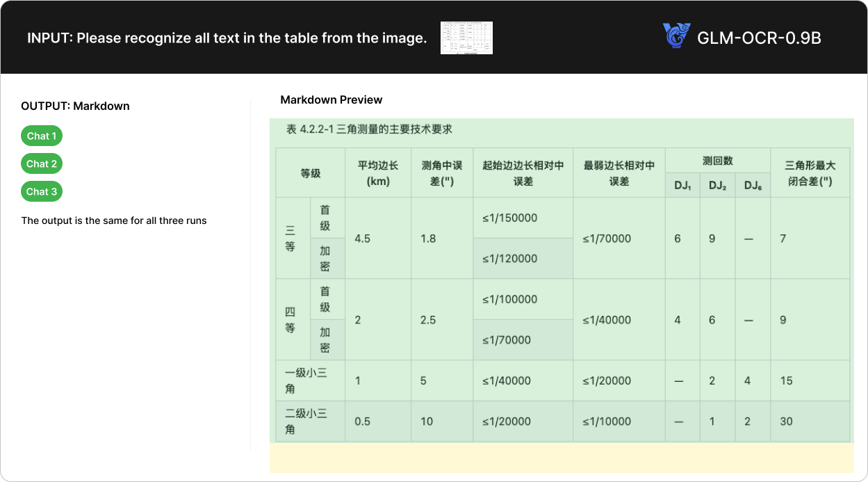The image size is (868, 482).
Task: Click the yellow strip below the table
Action: click(x=561, y=458)
